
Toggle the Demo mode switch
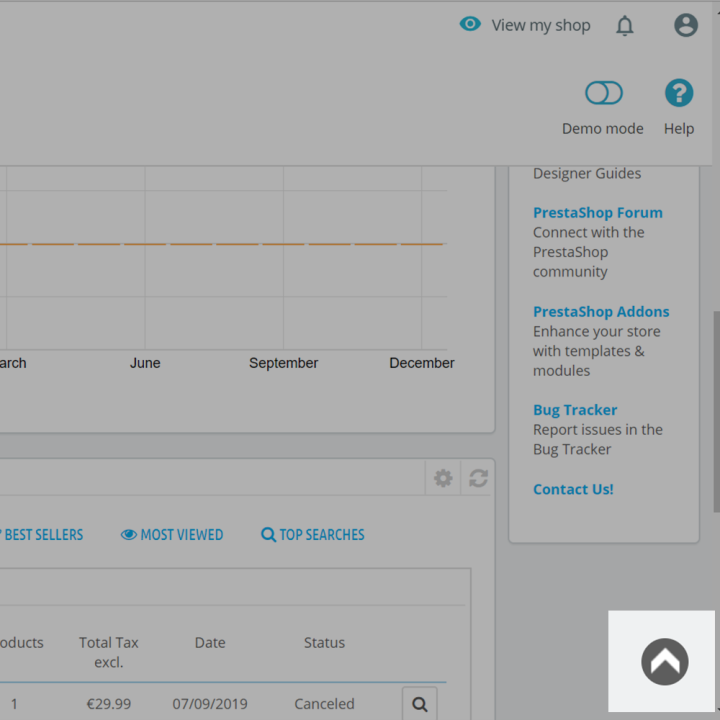[x=603, y=93]
